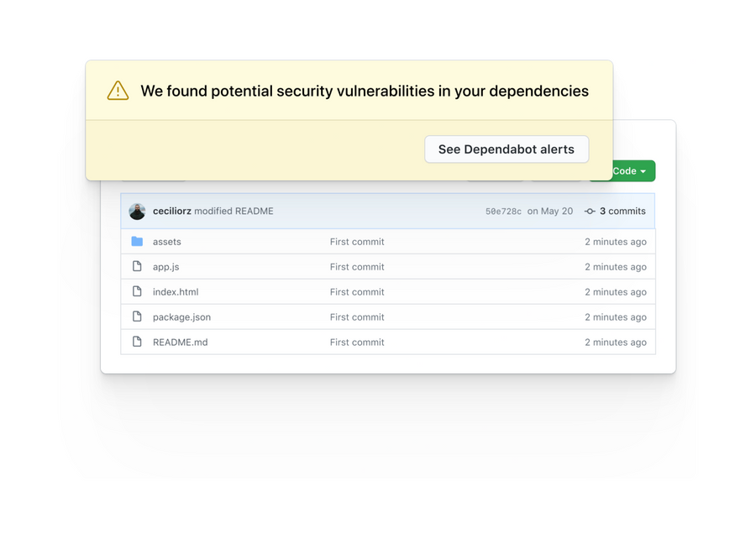Click the file icon next to package.json
Image resolution: width=756 pixels, height=538 pixels.
click(138, 317)
